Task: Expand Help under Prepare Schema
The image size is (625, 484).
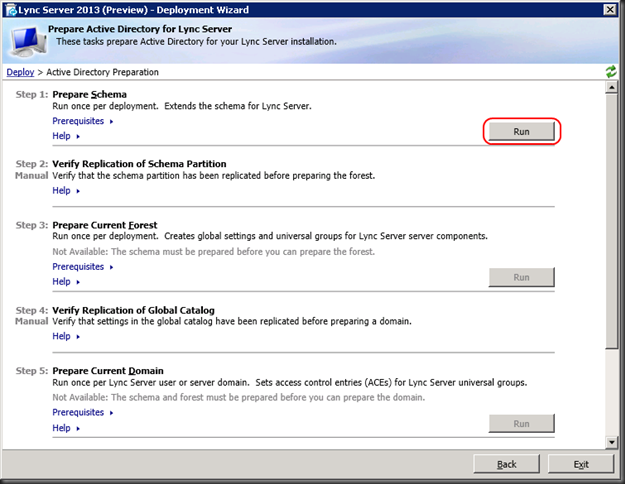Action: (66, 136)
